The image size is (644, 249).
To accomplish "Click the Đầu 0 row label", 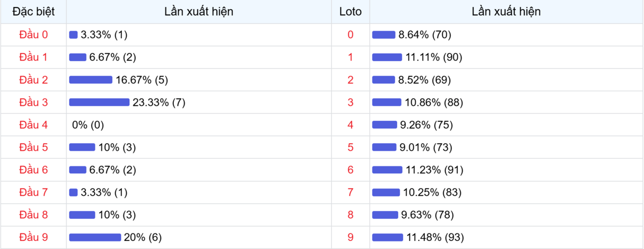I will coord(33,35).
